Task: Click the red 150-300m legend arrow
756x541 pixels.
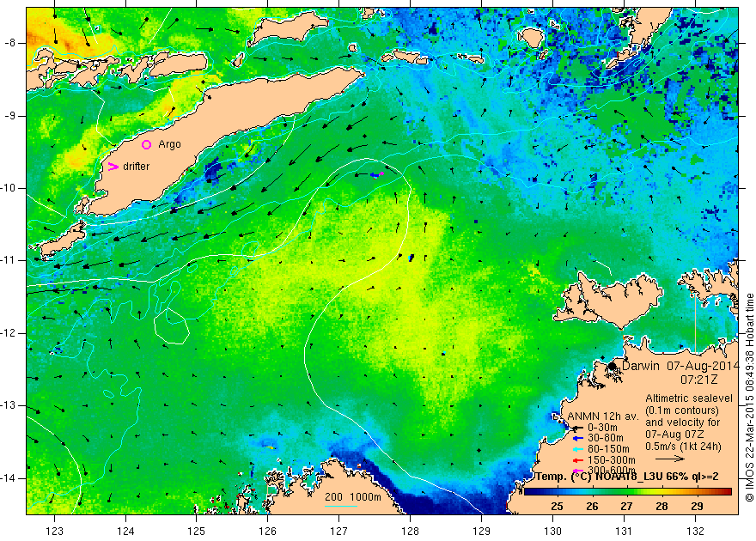Action: point(578,460)
